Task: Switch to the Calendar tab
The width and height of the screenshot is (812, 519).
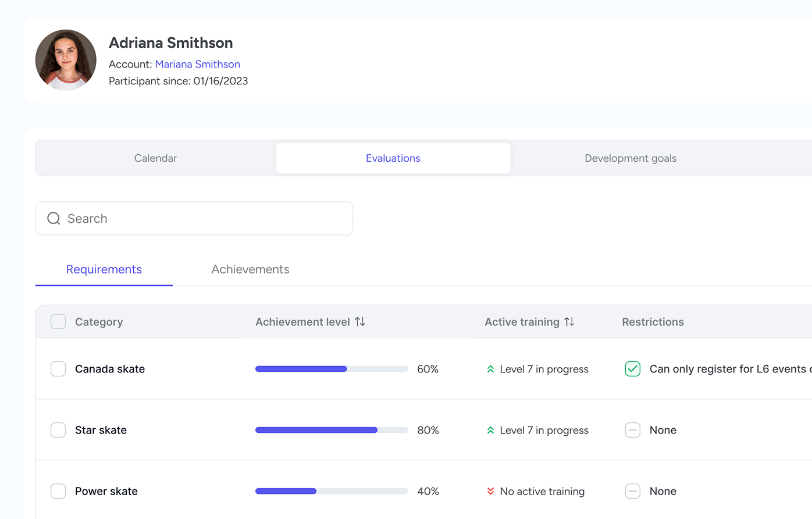Action: pos(155,158)
